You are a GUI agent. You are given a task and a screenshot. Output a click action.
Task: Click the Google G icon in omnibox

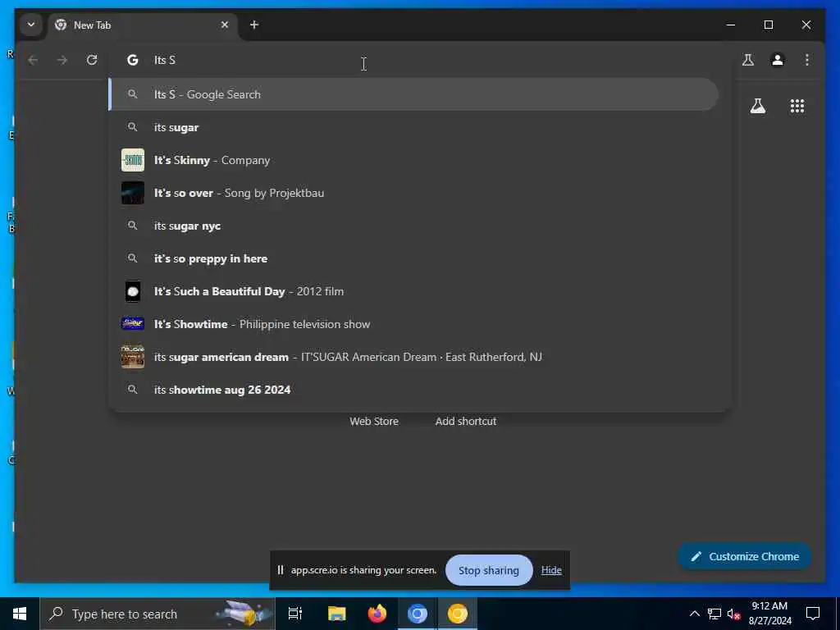pyautogui.click(x=132, y=60)
